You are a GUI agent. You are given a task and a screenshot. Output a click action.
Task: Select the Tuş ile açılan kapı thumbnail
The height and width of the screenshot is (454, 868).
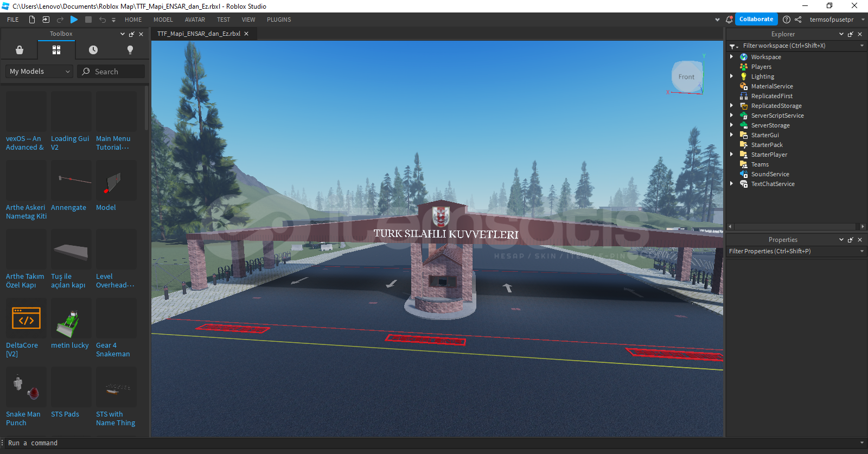[x=71, y=250]
